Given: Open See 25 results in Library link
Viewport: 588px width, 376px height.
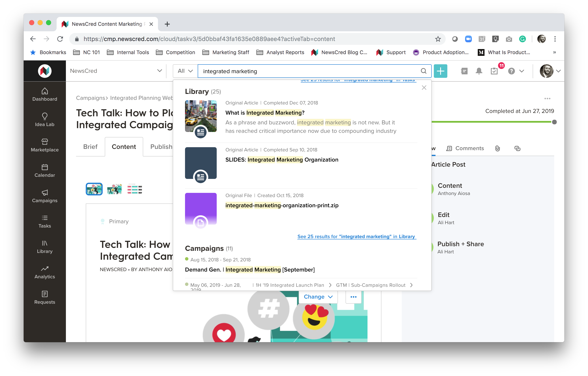Looking at the screenshot, I should point(357,236).
